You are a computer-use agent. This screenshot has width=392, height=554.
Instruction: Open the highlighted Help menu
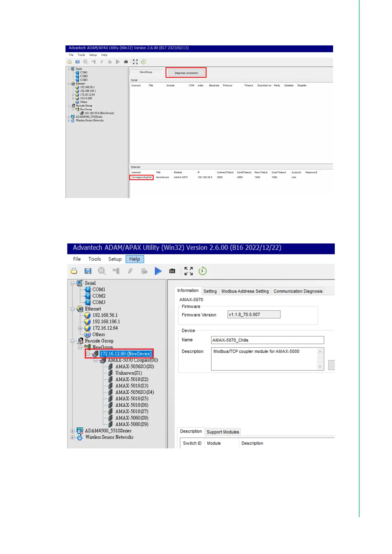135,259
